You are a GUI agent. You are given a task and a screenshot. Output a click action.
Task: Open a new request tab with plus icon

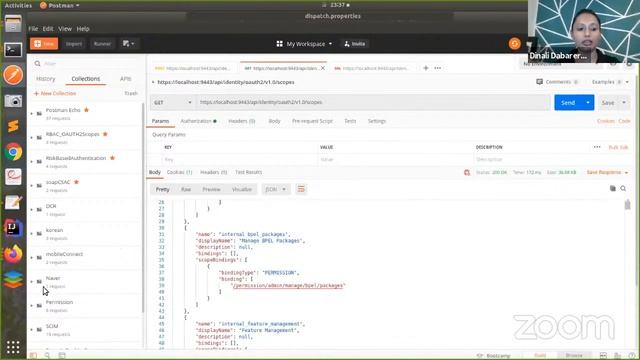(426, 68)
